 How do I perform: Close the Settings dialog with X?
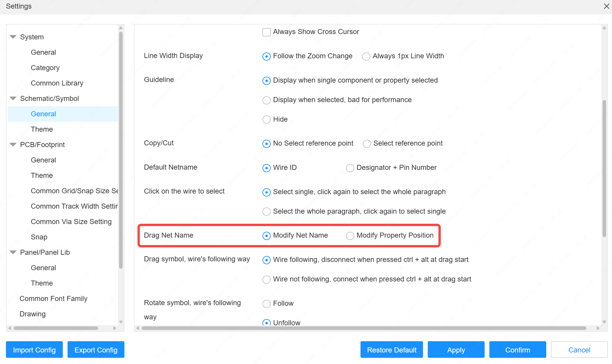pos(606,6)
